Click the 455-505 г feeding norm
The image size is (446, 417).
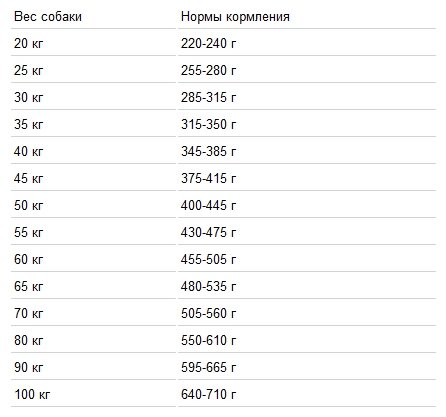208,259
